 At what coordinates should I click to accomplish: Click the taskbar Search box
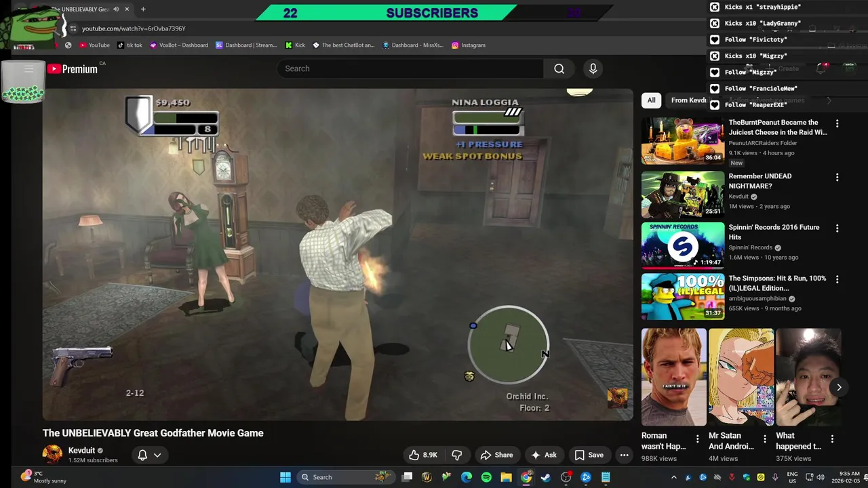346,477
